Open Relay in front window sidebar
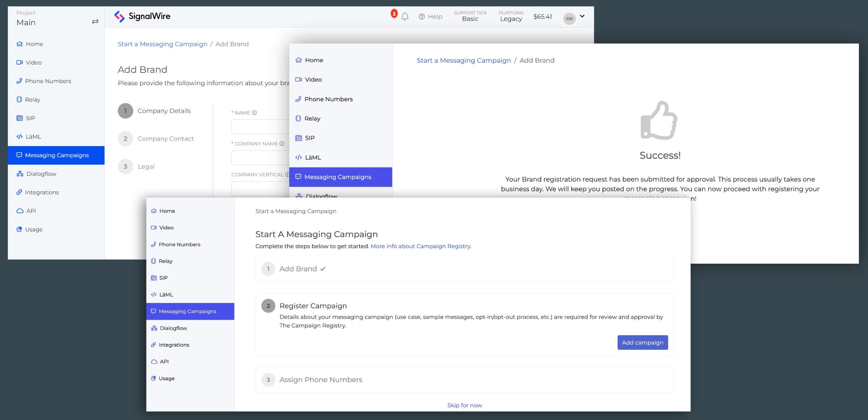The image size is (868, 420). coord(190,261)
